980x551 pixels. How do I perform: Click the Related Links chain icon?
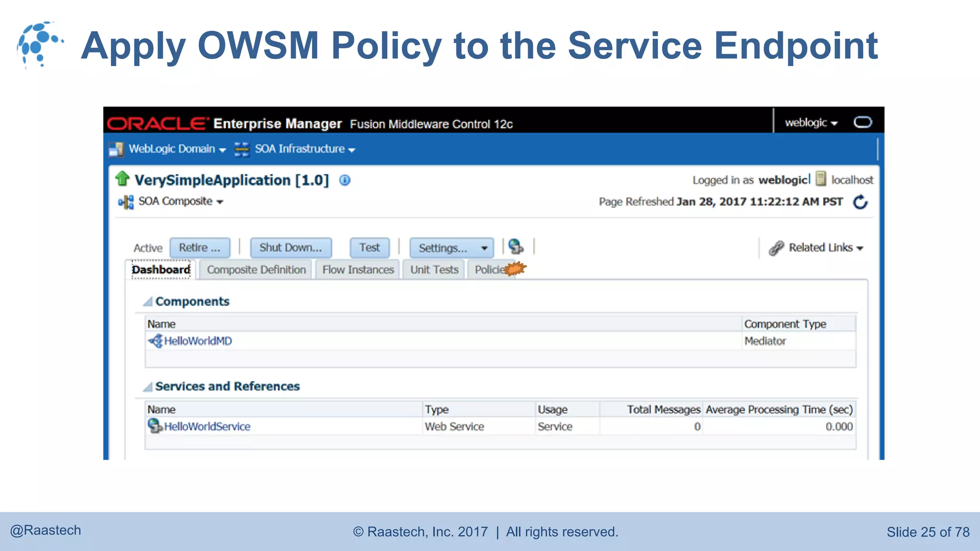[776, 248]
